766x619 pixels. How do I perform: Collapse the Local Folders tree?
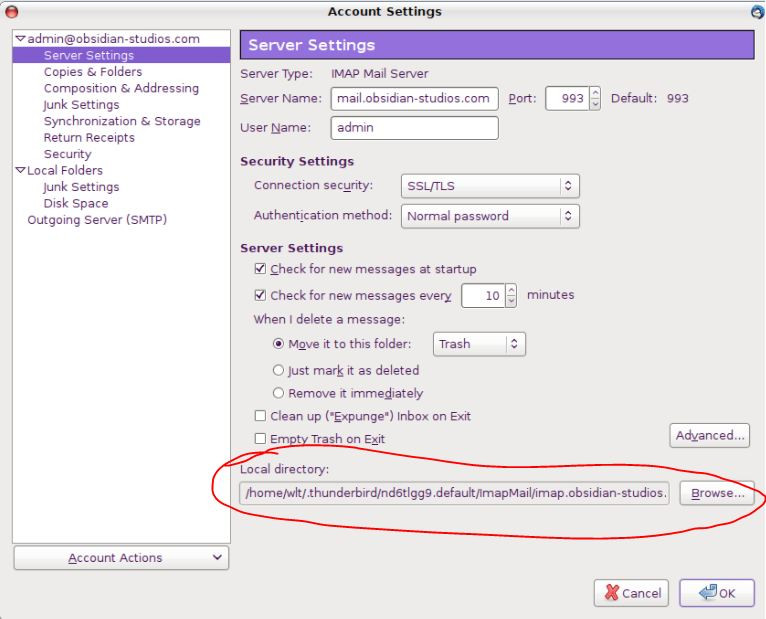click(21, 170)
